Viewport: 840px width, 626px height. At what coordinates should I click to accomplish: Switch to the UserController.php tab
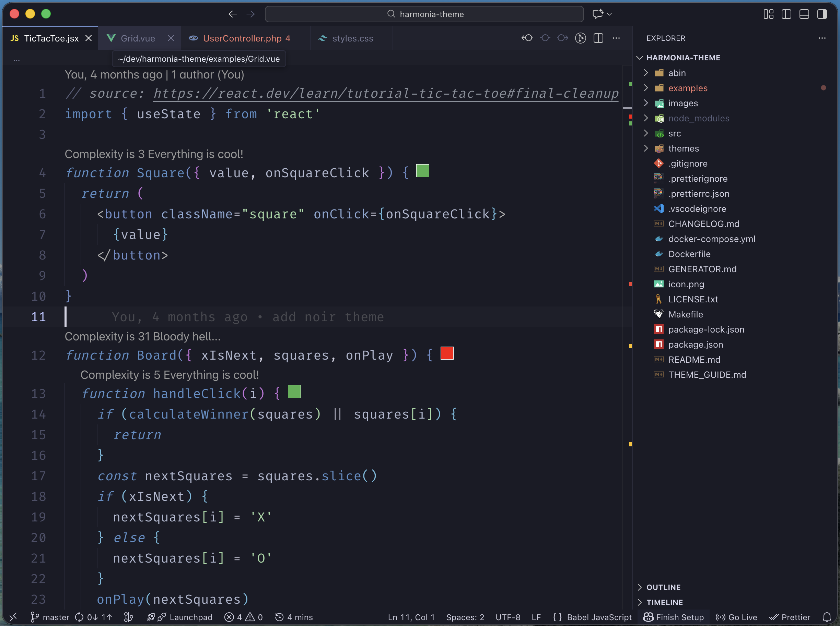click(x=243, y=38)
